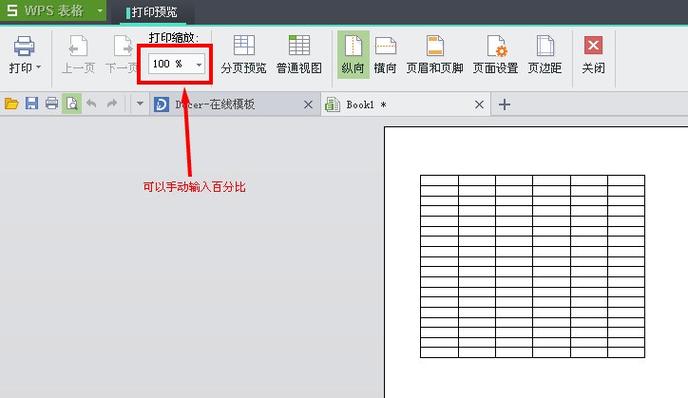The width and height of the screenshot is (688, 398).
Task: Open Page Setup (页面设置)
Action: pos(495,55)
